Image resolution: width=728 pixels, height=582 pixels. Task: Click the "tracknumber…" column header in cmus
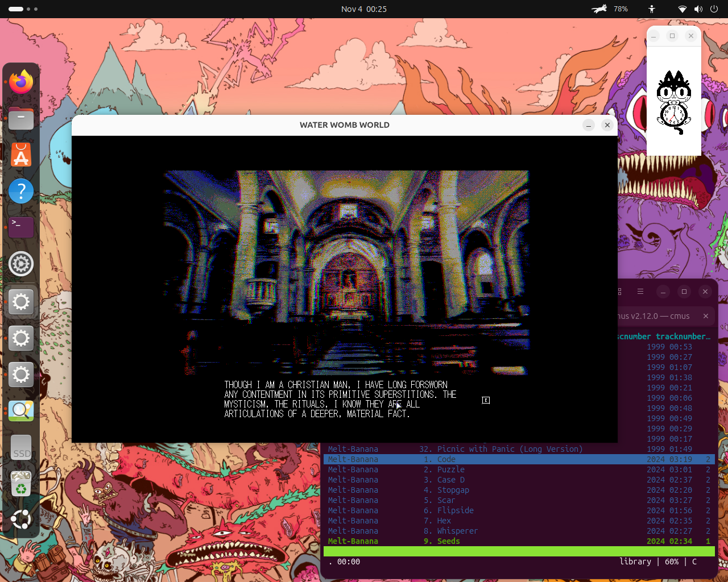click(683, 336)
